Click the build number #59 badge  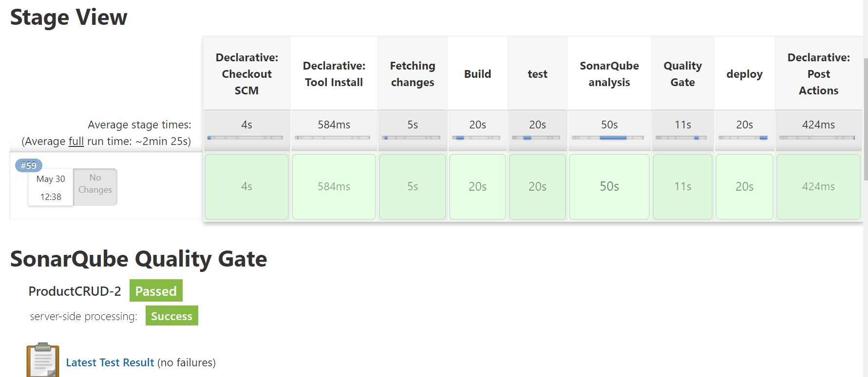click(28, 165)
